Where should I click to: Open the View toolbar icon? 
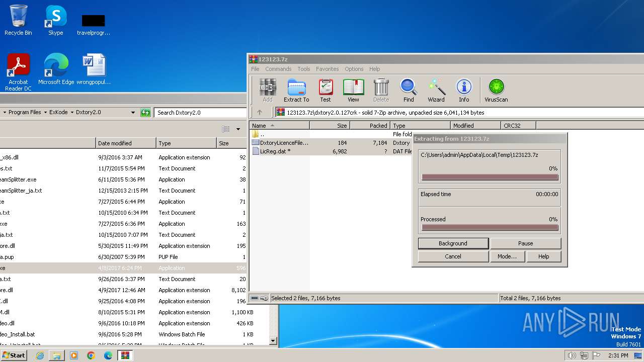[353, 90]
